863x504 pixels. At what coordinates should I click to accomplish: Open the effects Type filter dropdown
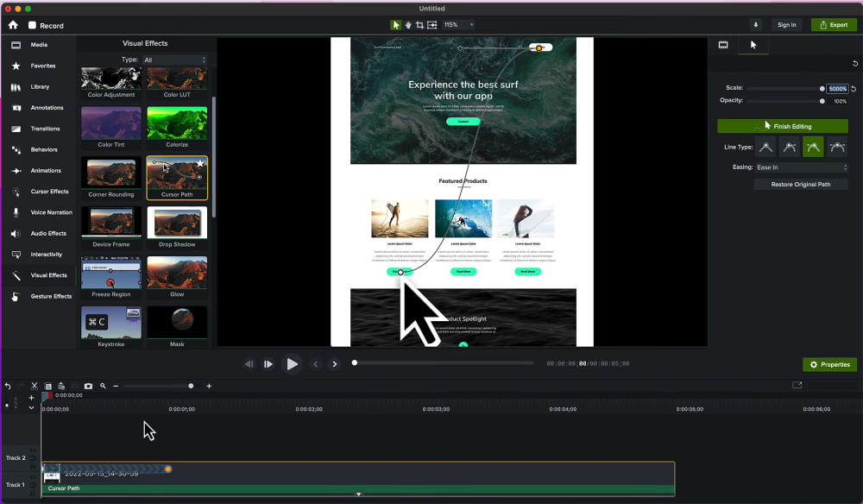tap(175, 60)
